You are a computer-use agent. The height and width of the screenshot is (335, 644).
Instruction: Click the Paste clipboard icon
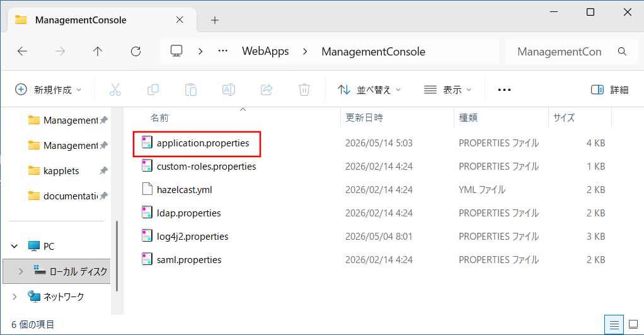[x=190, y=90]
